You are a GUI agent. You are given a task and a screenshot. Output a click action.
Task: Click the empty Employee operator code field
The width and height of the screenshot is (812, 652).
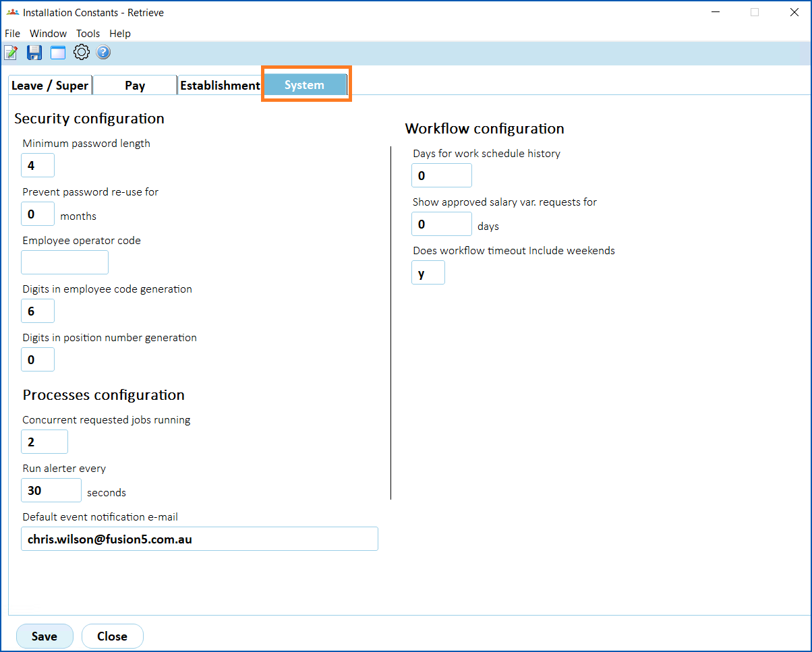(x=65, y=262)
